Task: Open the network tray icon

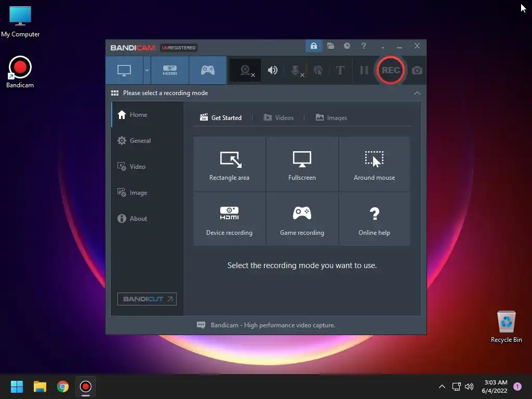Action: click(456, 387)
